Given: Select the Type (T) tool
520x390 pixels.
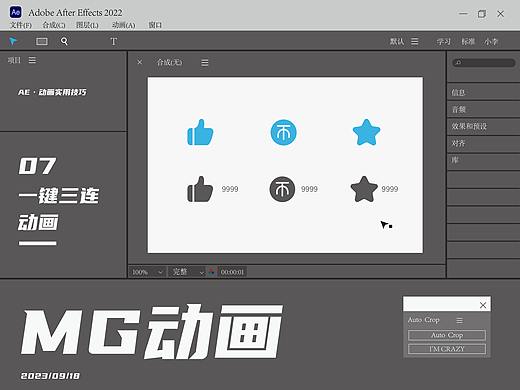Looking at the screenshot, I should point(113,42).
